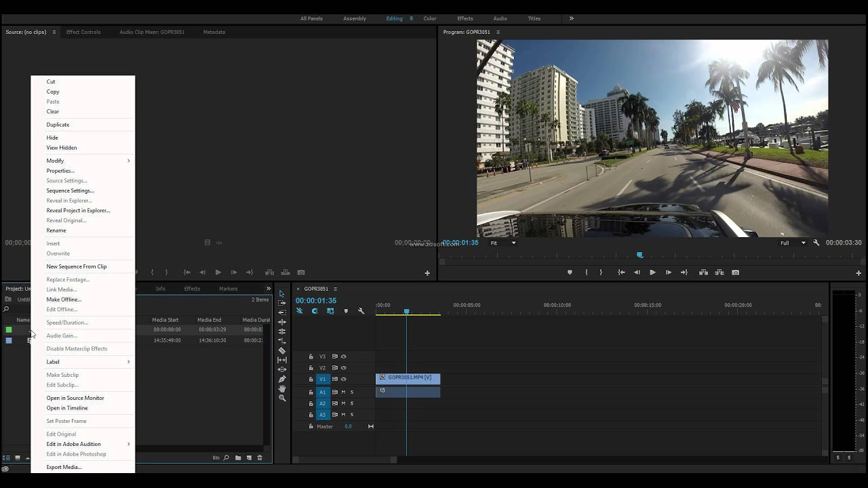Toggle lock on track V2
The height and width of the screenshot is (488, 868).
(311, 368)
